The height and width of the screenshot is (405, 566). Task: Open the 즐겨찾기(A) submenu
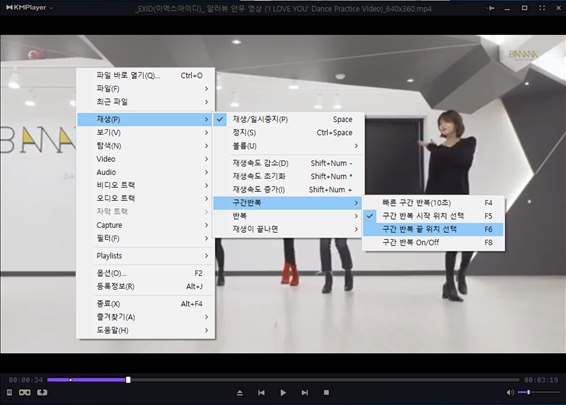click(x=146, y=317)
